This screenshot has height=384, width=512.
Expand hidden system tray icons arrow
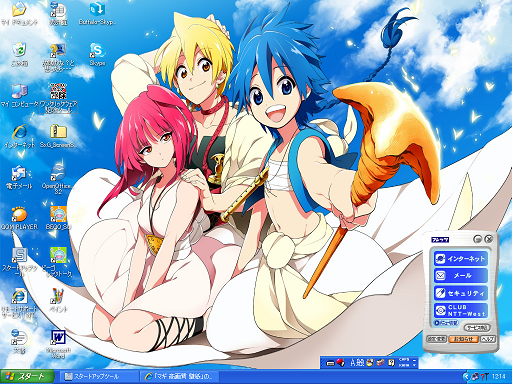(x=466, y=377)
